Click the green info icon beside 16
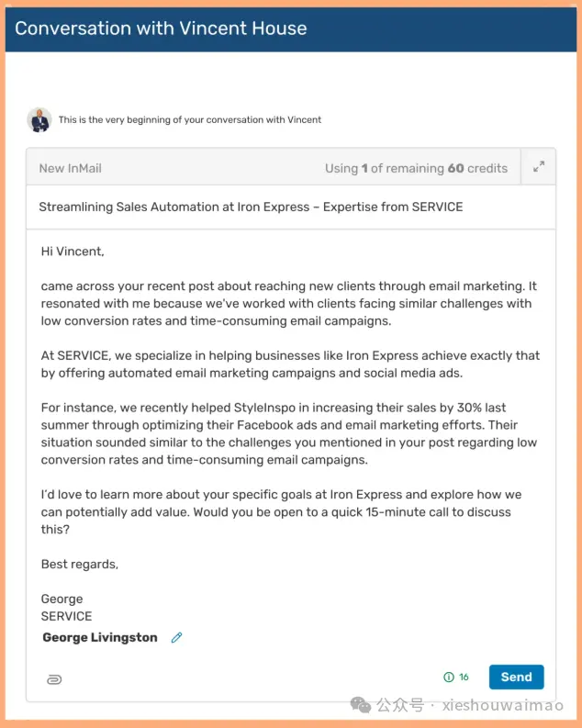Screen dimensions: 582x728 [x=448, y=678]
